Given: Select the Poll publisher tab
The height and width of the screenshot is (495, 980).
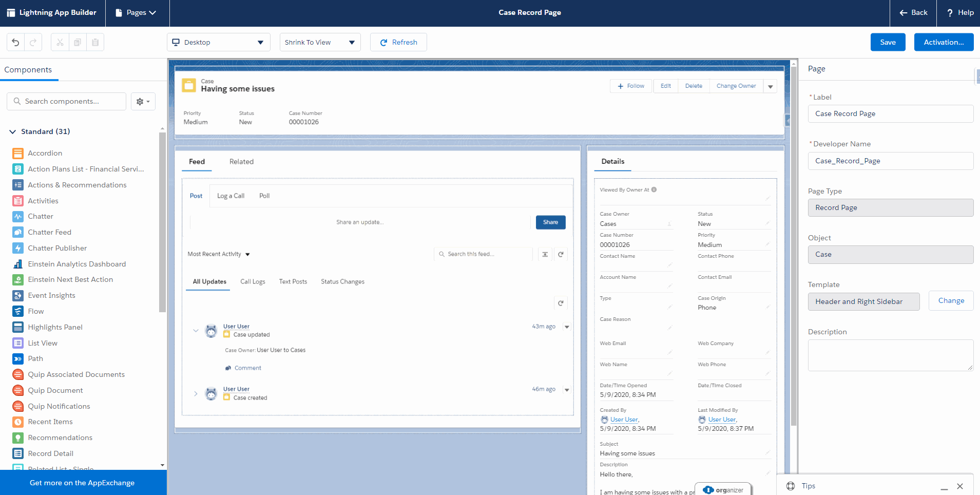Looking at the screenshot, I should 264,196.
